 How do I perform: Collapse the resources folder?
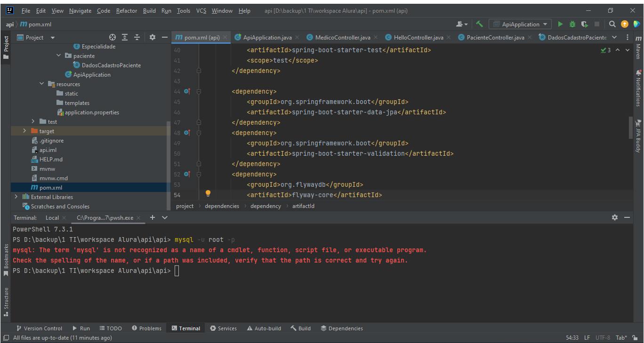[41, 84]
